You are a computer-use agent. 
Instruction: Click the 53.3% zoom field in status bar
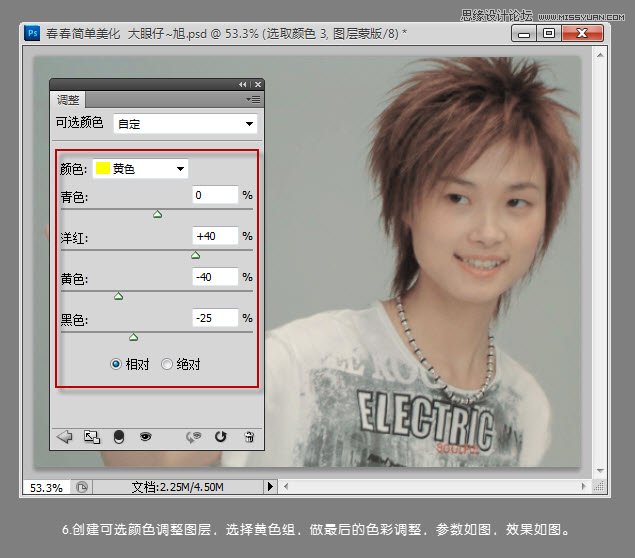[x=46, y=488]
